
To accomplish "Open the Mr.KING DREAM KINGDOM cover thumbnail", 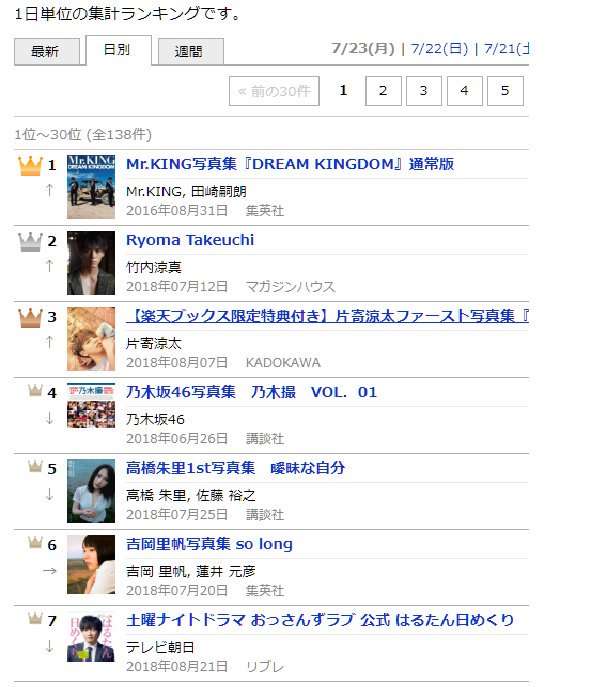I will pyautogui.click(x=91, y=187).
